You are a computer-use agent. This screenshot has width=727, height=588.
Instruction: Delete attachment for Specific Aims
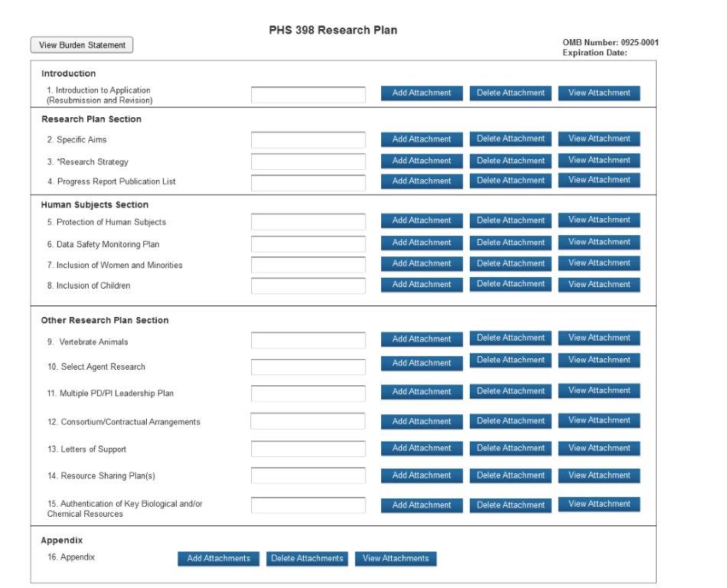click(x=510, y=139)
